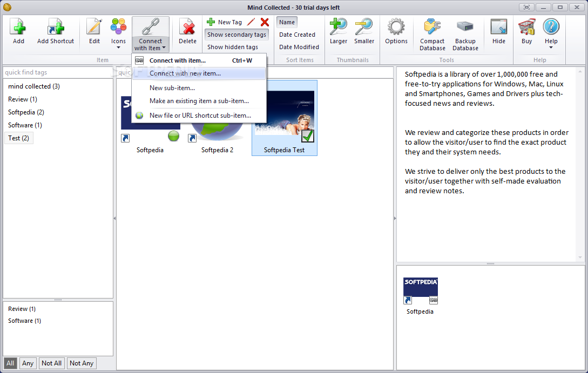Click the Buy shopping cart icon
Screen dimensions: 588x373
pyautogui.click(x=526, y=27)
